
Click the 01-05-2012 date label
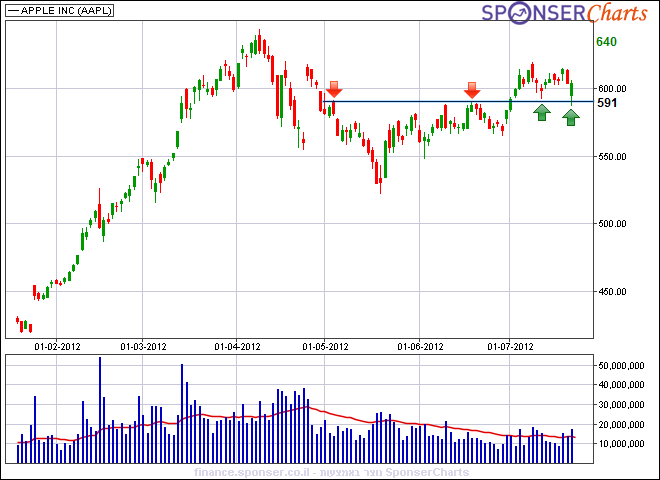click(x=325, y=347)
